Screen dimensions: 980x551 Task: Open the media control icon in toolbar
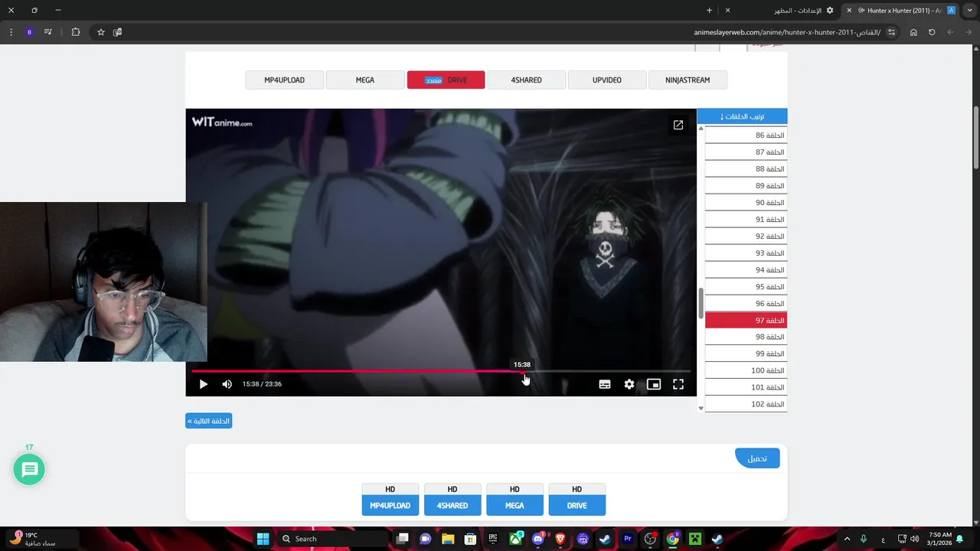tap(48, 32)
